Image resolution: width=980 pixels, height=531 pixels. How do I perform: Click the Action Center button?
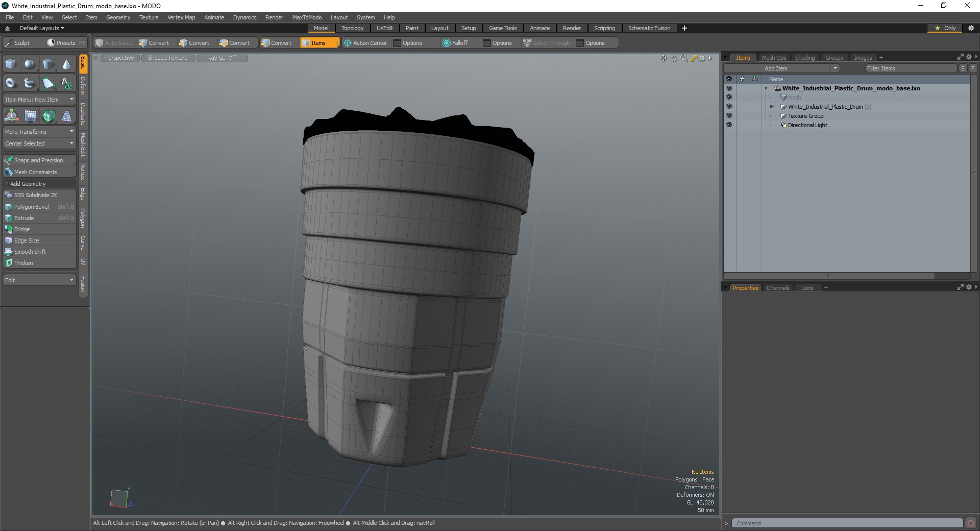(365, 43)
